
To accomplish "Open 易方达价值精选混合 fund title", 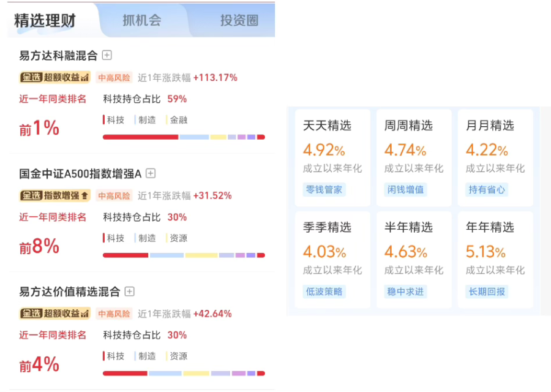I will click(70, 292).
